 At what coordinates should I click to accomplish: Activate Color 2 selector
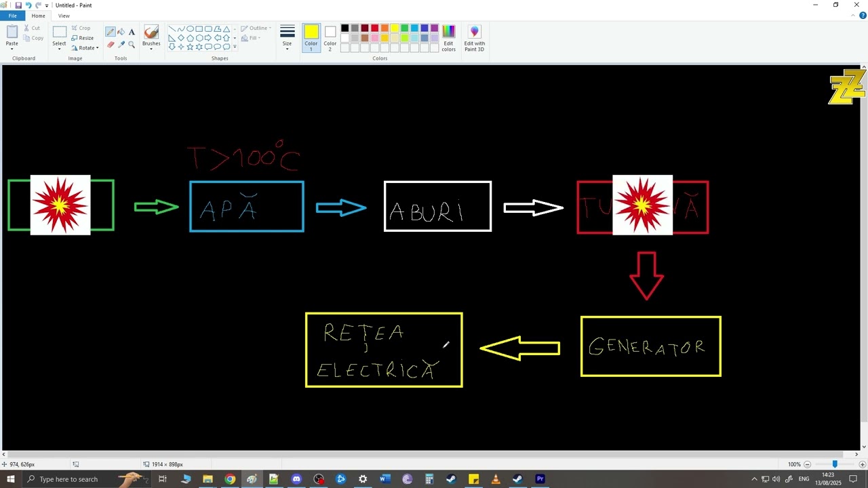(x=330, y=38)
